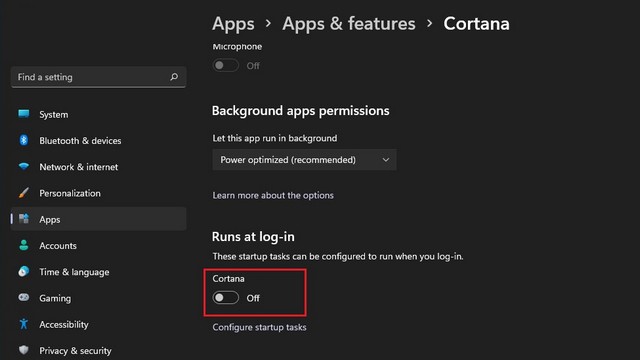Click the Runs at log-in heading

coord(253,237)
